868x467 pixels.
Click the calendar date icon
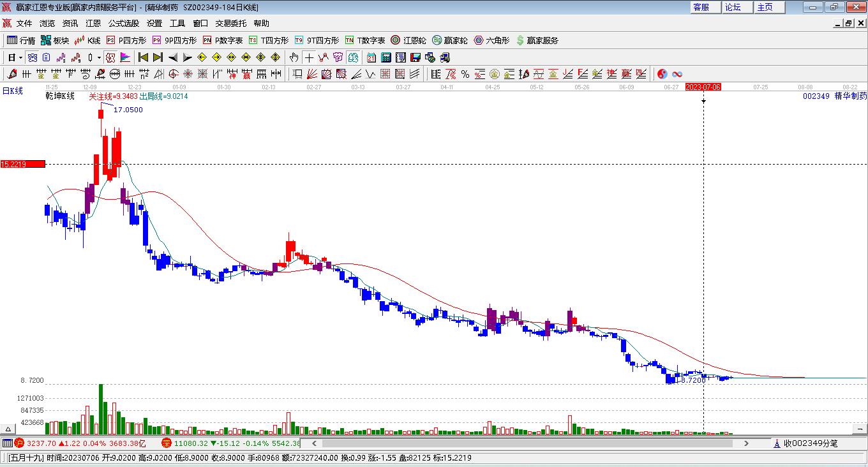tap(371, 57)
